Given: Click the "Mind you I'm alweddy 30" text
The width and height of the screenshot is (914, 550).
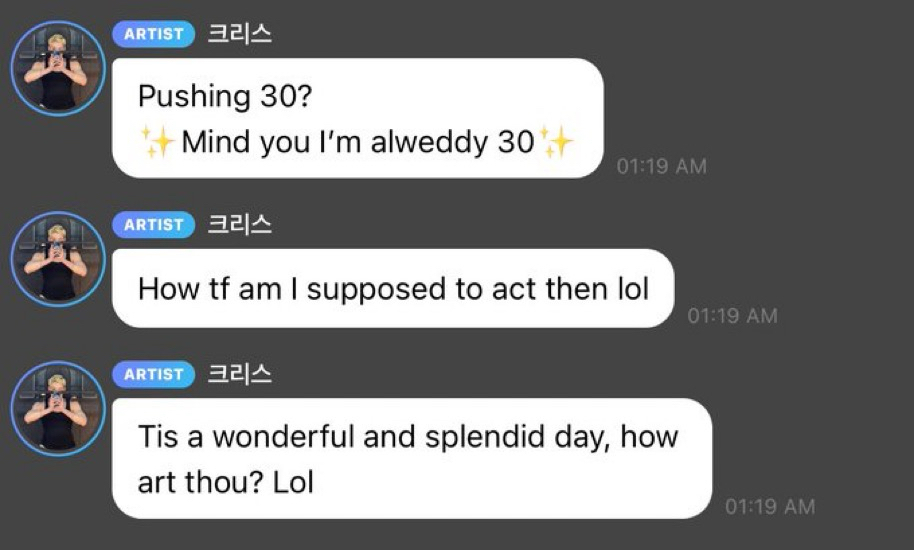Looking at the screenshot, I should [358, 143].
